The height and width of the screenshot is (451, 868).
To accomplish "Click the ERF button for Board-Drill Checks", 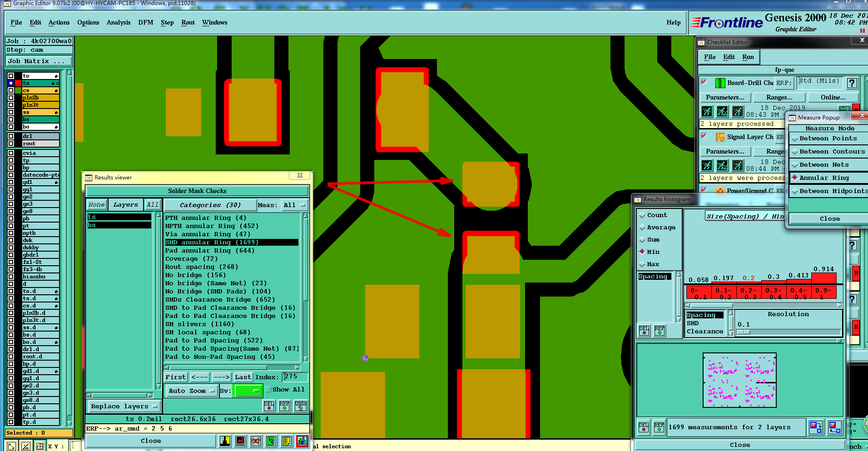I will pyautogui.click(x=784, y=83).
